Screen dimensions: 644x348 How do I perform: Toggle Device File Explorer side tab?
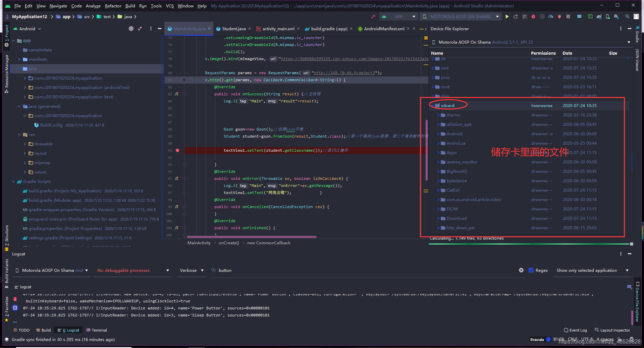pyautogui.click(x=638, y=302)
